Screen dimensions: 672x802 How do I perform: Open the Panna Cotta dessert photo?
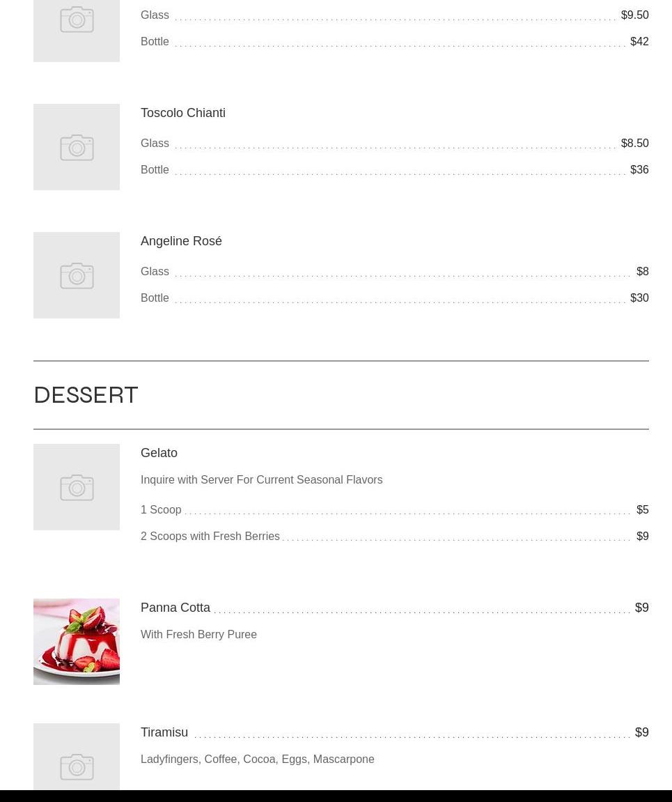(77, 642)
